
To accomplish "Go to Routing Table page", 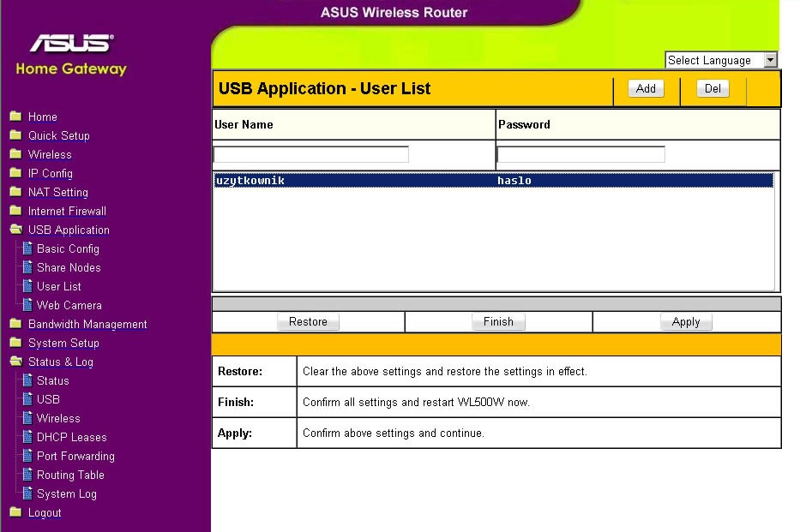I will (x=71, y=475).
